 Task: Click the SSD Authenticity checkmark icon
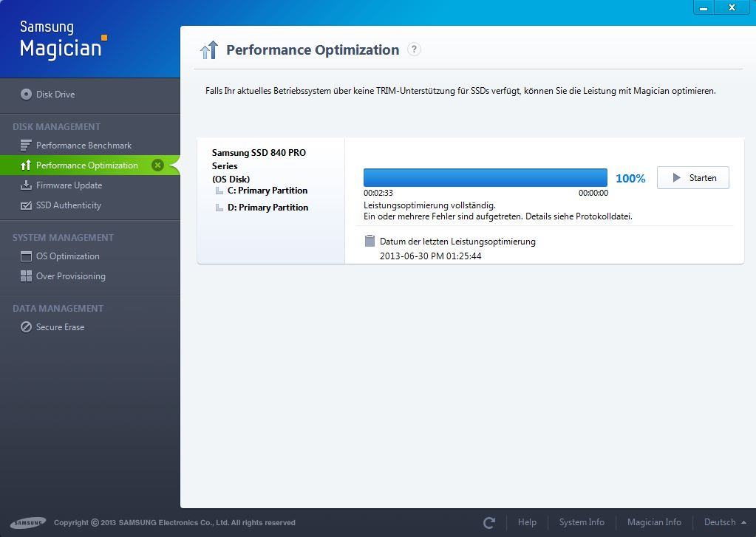pos(26,205)
